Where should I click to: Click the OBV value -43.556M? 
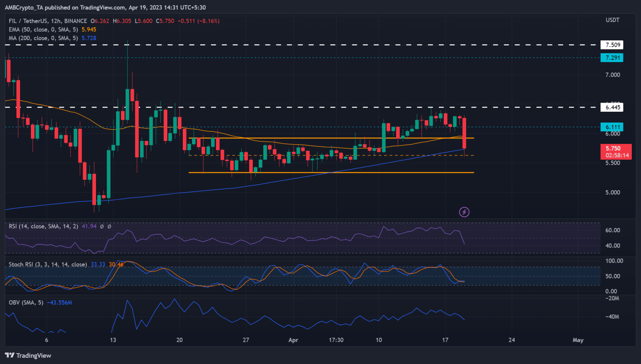(x=59, y=302)
